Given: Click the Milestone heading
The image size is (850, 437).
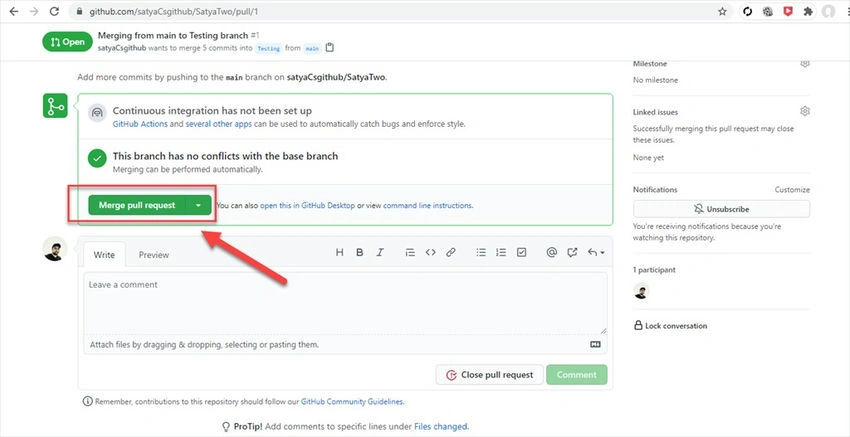Looking at the screenshot, I should pos(650,63).
